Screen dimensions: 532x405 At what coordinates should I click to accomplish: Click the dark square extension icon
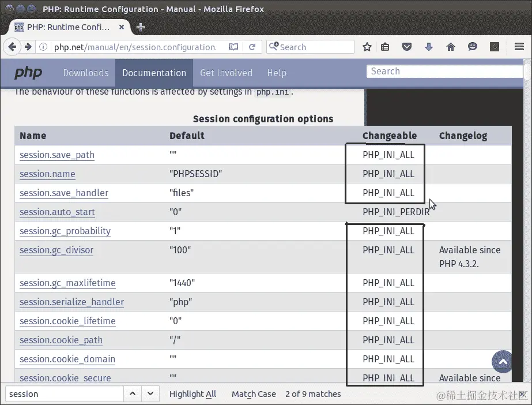pos(495,47)
